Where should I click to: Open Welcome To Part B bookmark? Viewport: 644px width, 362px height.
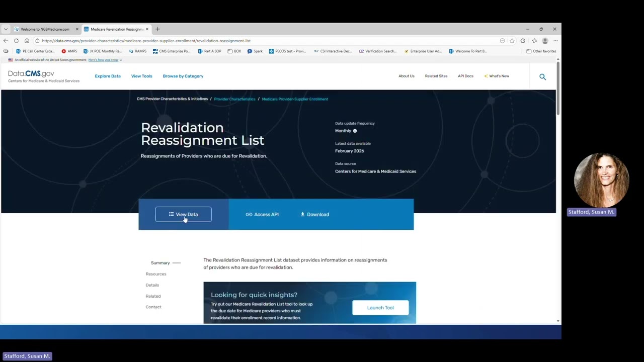point(468,51)
